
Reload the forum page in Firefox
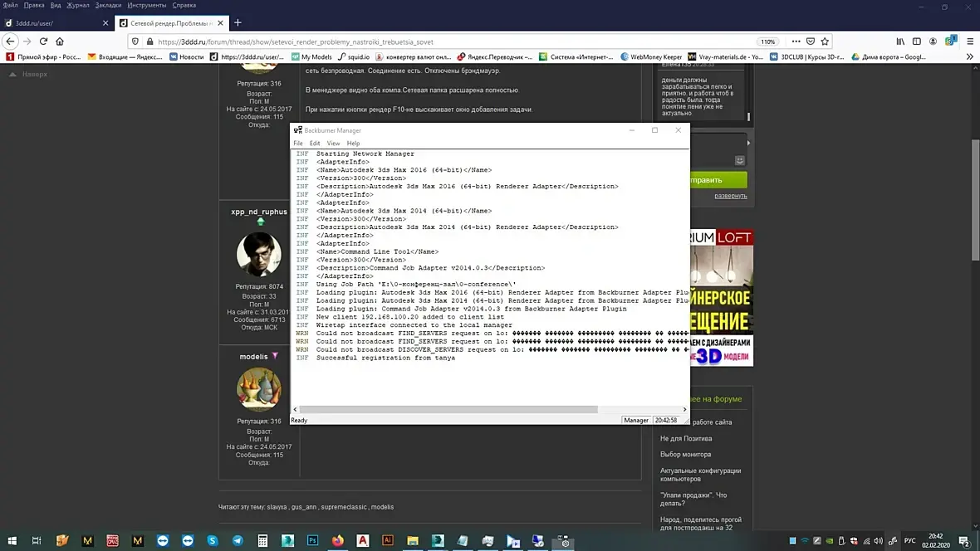click(x=43, y=41)
